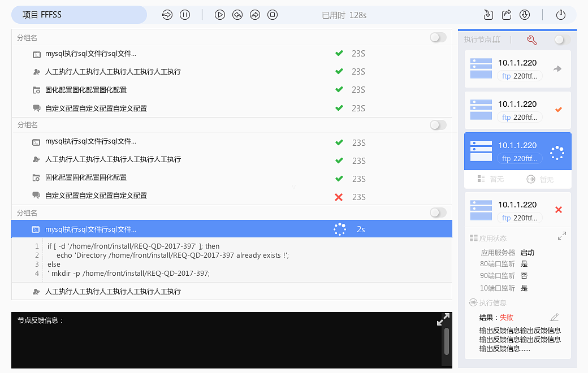Screen dimensions: 588x373
Task: Click 应用服务器 启动 status row
Action: tap(507, 253)
